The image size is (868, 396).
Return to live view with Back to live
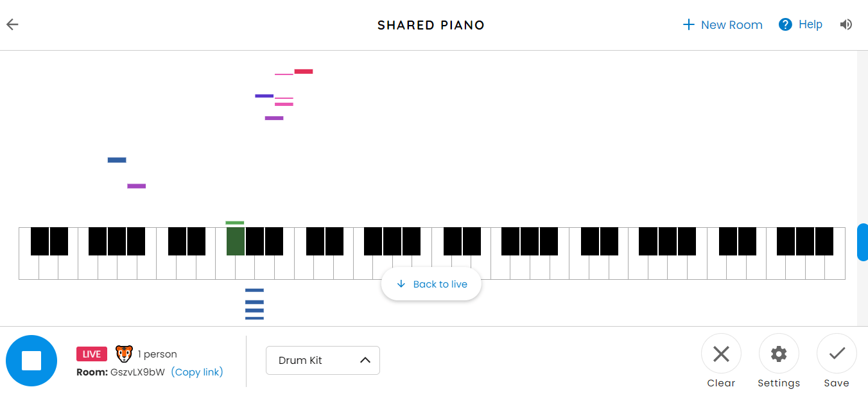point(431,283)
